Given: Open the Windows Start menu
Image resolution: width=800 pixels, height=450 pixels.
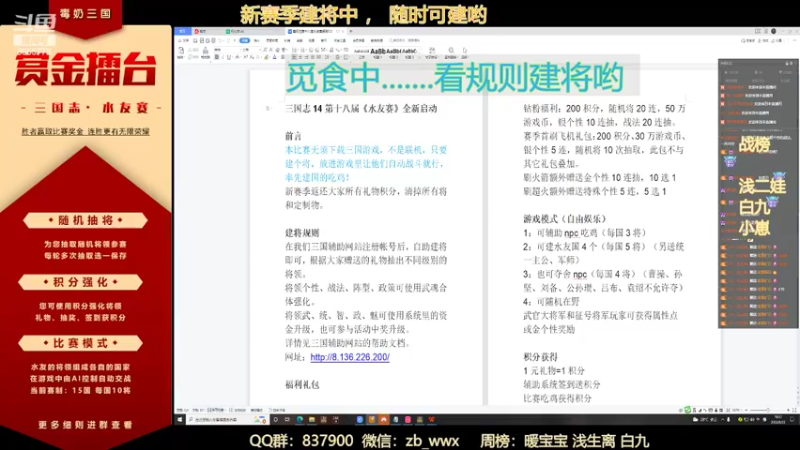Looking at the screenshot, I should point(180,419).
